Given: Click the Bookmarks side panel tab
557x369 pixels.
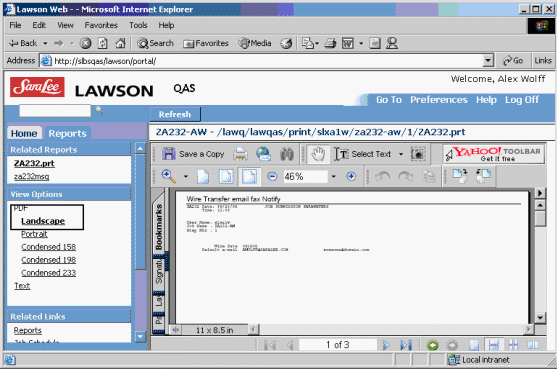Looking at the screenshot, I should (159, 227).
